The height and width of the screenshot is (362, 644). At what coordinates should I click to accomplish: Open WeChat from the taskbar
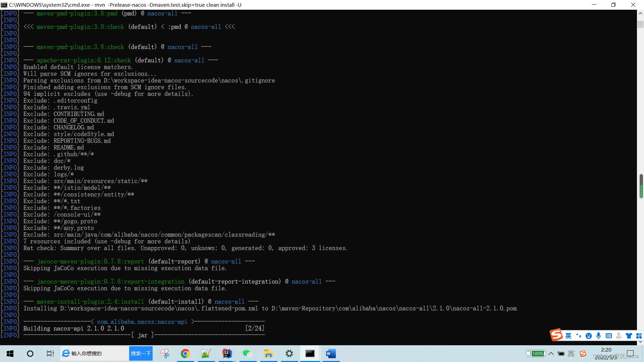(248, 354)
